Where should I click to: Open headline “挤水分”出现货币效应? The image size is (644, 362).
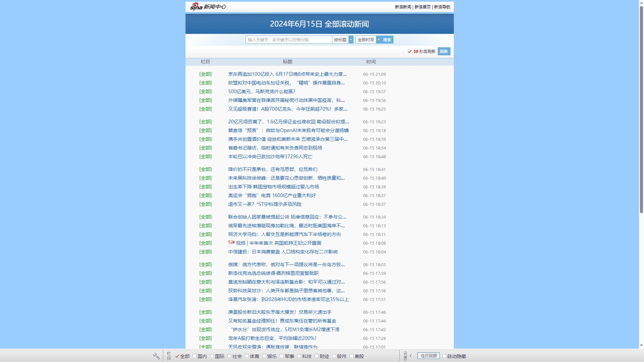285,329
